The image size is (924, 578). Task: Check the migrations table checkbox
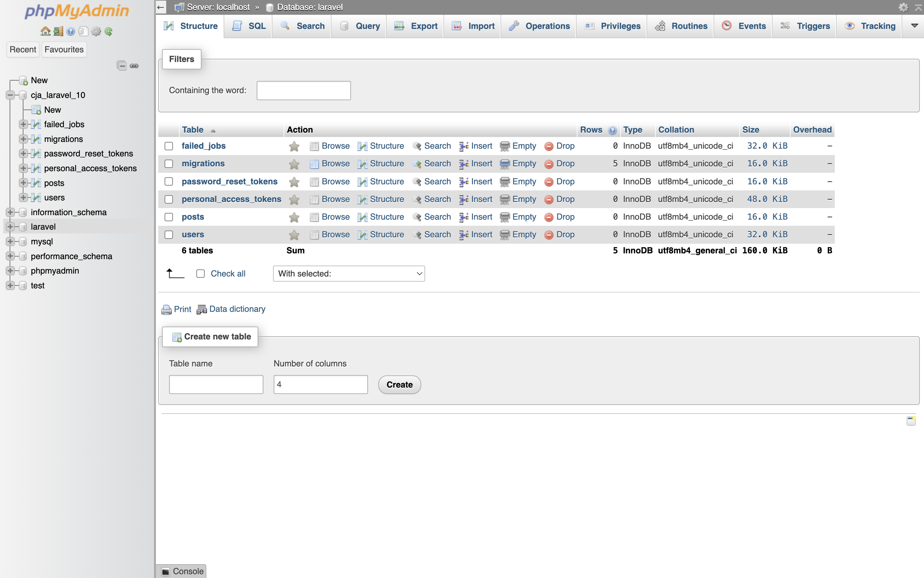(x=169, y=164)
